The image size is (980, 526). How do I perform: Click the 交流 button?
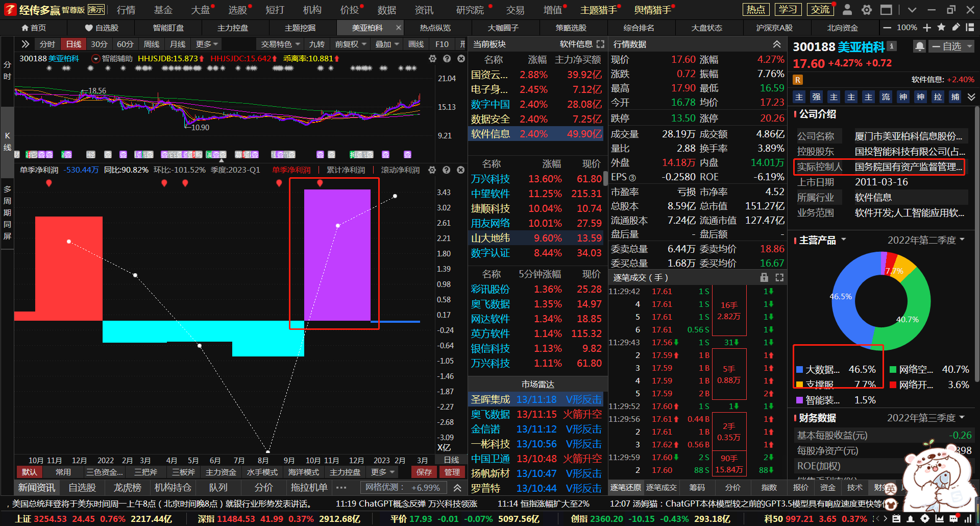(820, 10)
